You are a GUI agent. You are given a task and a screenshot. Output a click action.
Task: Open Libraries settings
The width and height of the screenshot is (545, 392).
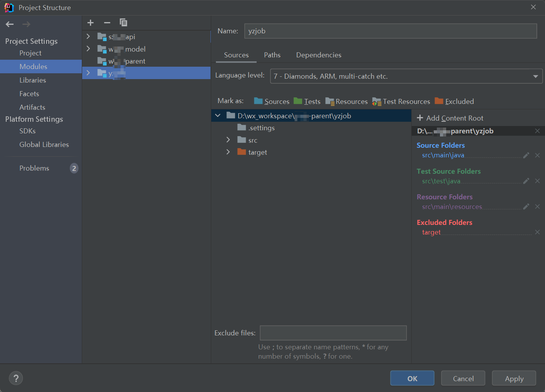(33, 80)
